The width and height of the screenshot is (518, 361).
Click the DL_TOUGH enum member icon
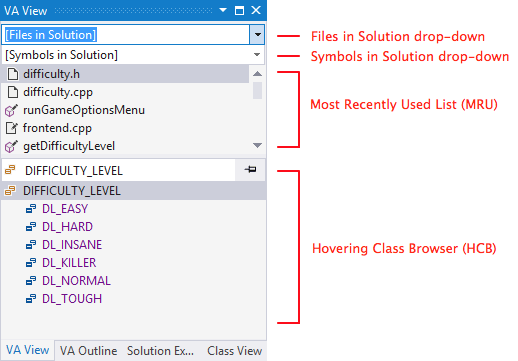[x=31, y=299]
